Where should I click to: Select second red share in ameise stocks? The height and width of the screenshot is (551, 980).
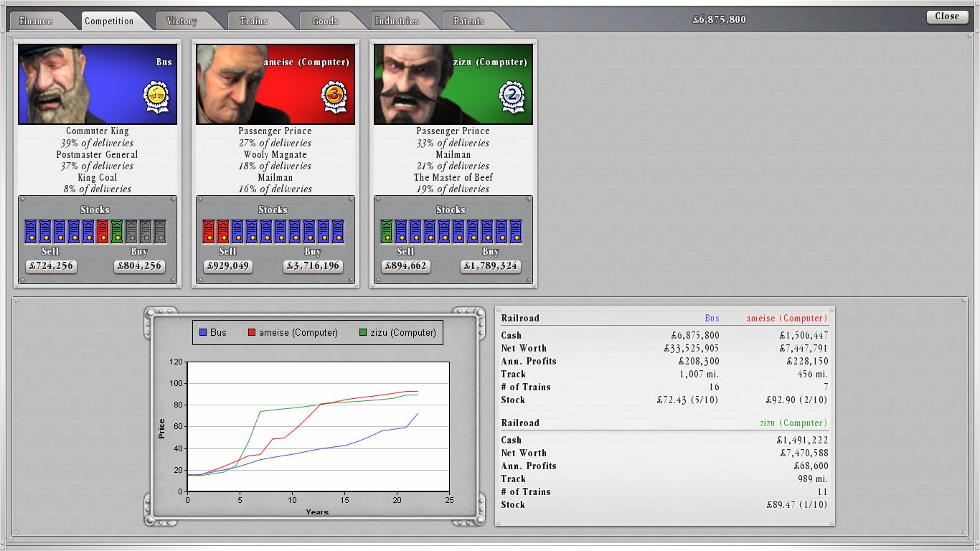(223, 231)
